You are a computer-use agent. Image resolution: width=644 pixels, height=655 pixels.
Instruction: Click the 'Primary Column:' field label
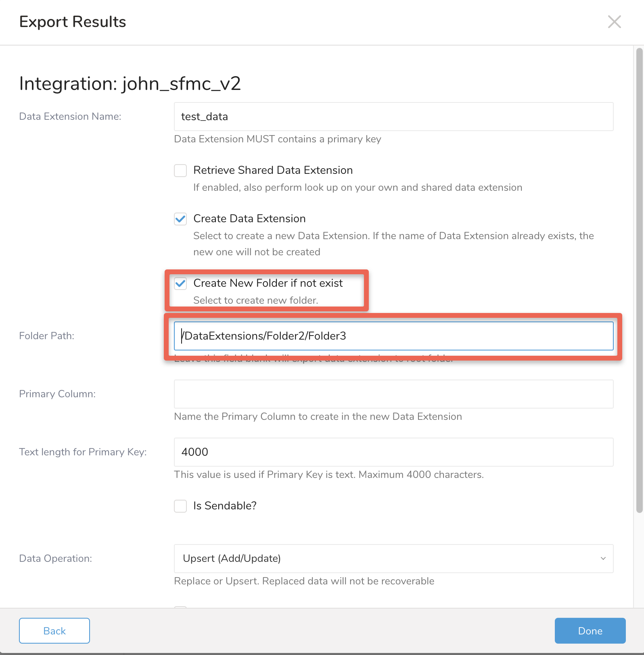click(x=57, y=394)
